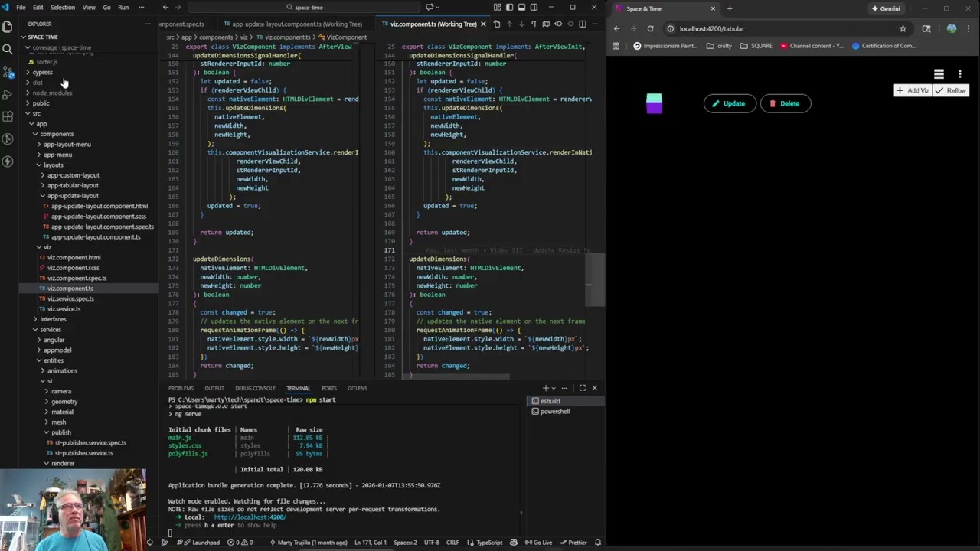Toggle primary side bar visibility
Screen dimensions: 980x551
coord(509,8)
